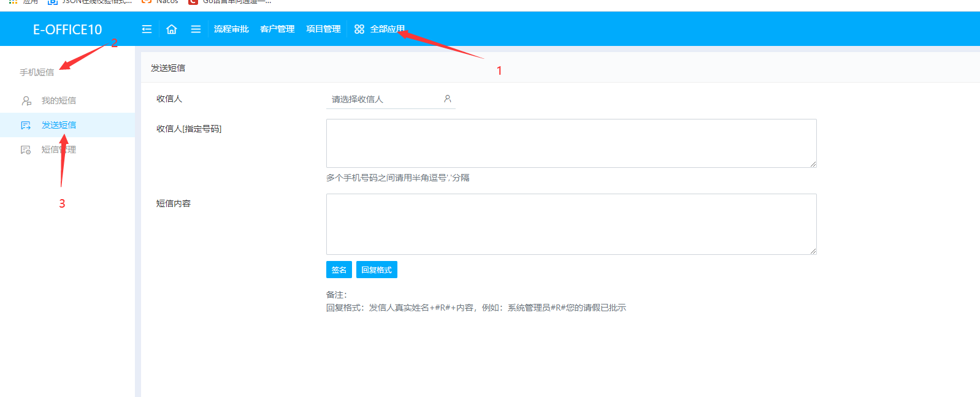Click the E-OFFICE10 logo
The height and width of the screenshot is (397, 980).
[x=67, y=29]
